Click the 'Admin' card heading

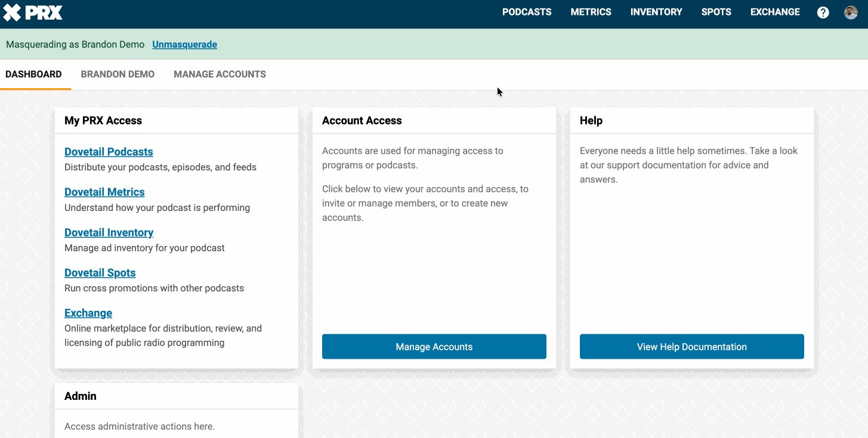point(81,396)
